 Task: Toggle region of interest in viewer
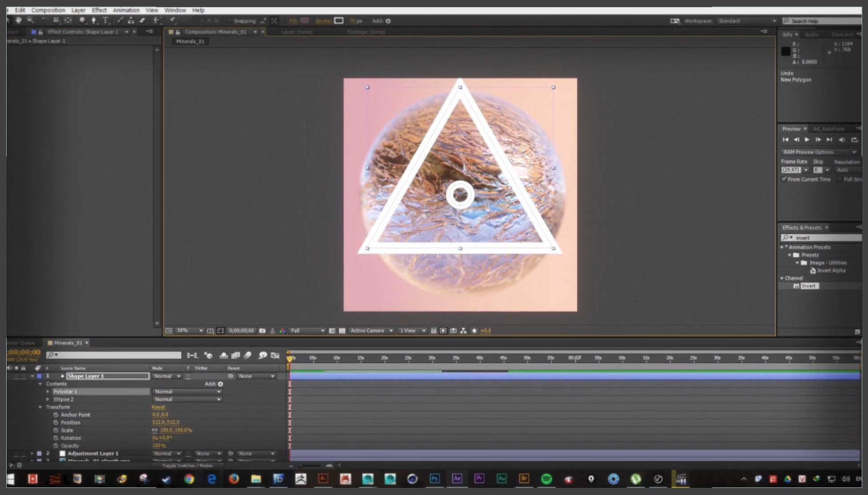coord(332,331)
